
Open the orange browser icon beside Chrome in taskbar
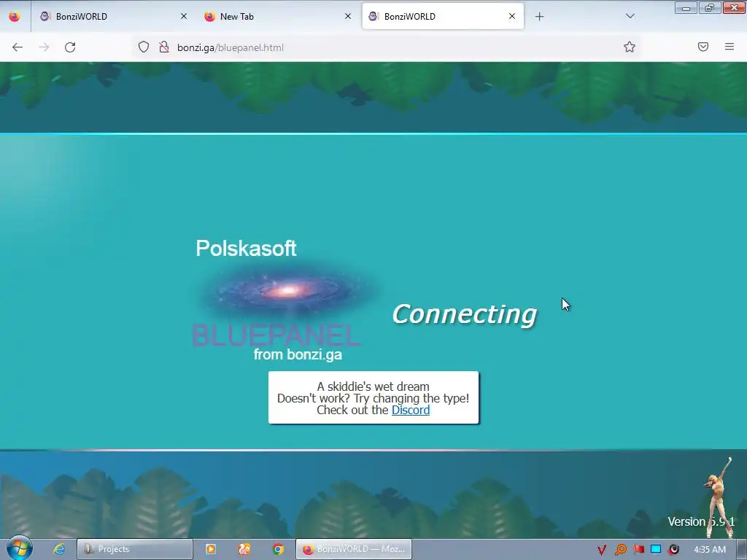tap(244, 549)
